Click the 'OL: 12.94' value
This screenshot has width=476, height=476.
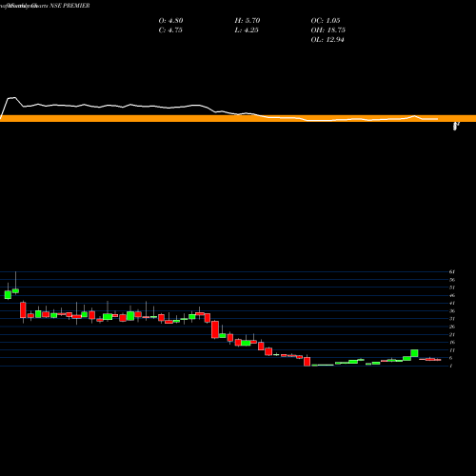pyautogui.click(x=327, y=40)
